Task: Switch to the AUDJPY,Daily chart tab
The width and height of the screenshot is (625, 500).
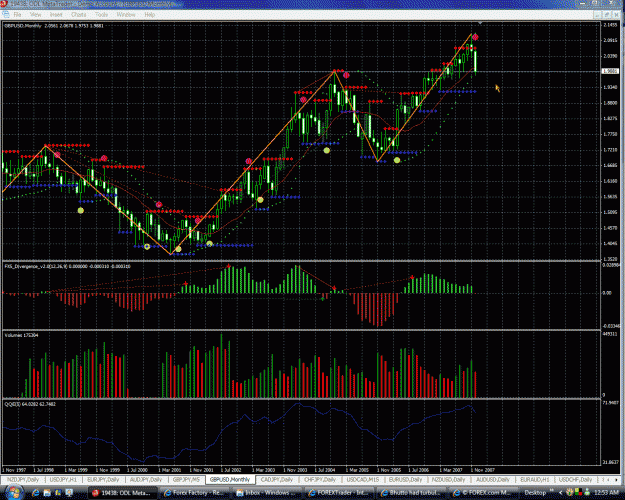Action: click(146, 479)
